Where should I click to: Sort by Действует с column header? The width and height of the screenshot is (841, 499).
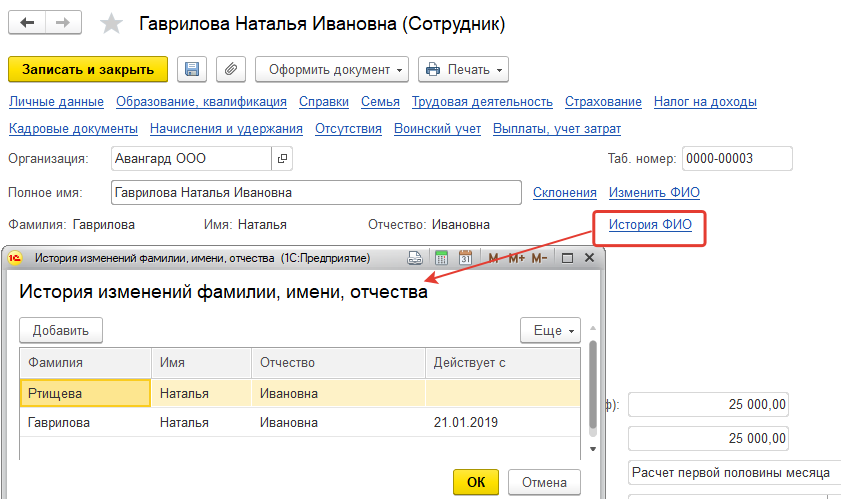click(x=503, y=363)
